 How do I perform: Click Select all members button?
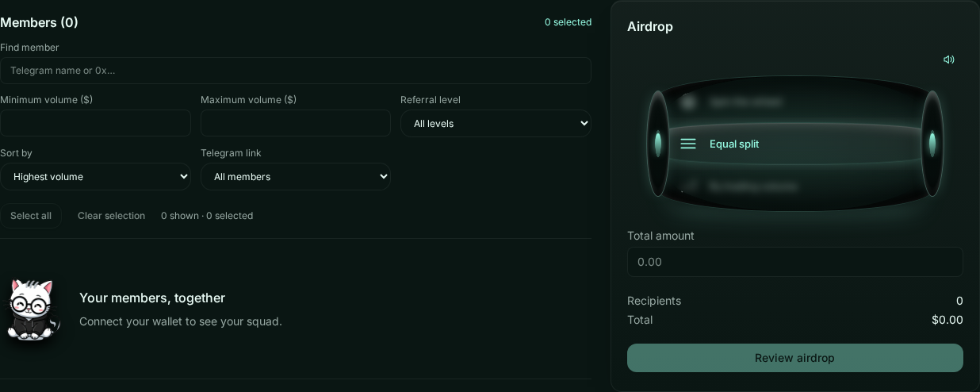point(31,216)
